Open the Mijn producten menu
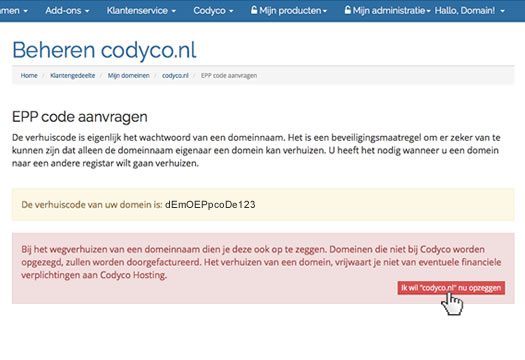The width and height of the screenshot is (525, 360). [289, 11]
